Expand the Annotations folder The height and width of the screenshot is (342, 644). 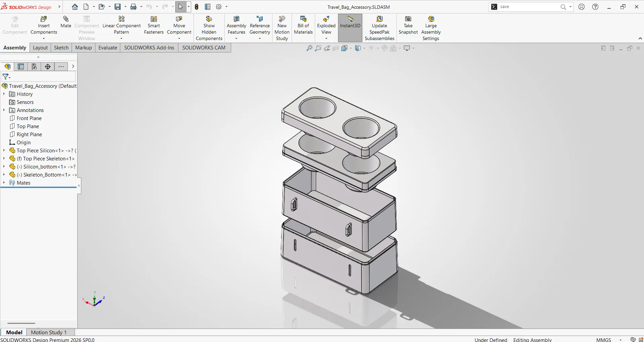(x=4, y=110)
